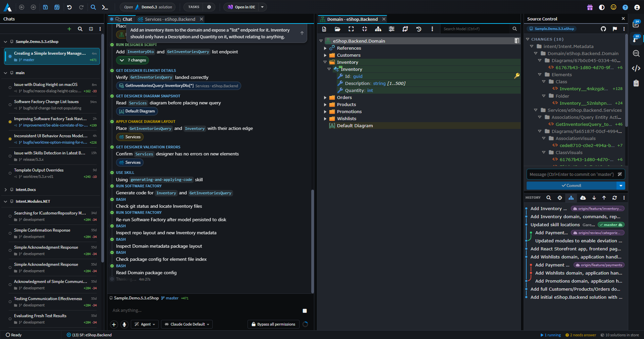Click the Ask anything chat input
The image size is (644, 339).
coord(205,310)
